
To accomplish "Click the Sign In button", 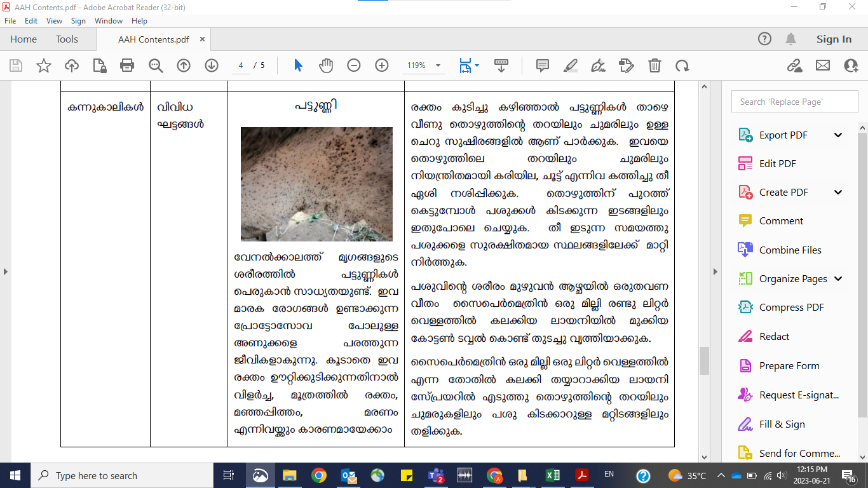I will (834, 39).
